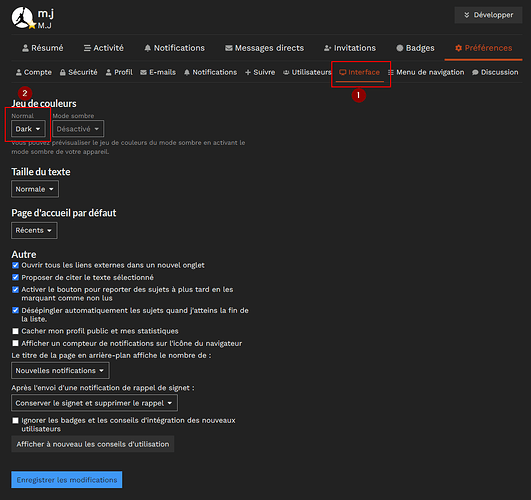Uncheck open external links in new tab

(15, 265)
